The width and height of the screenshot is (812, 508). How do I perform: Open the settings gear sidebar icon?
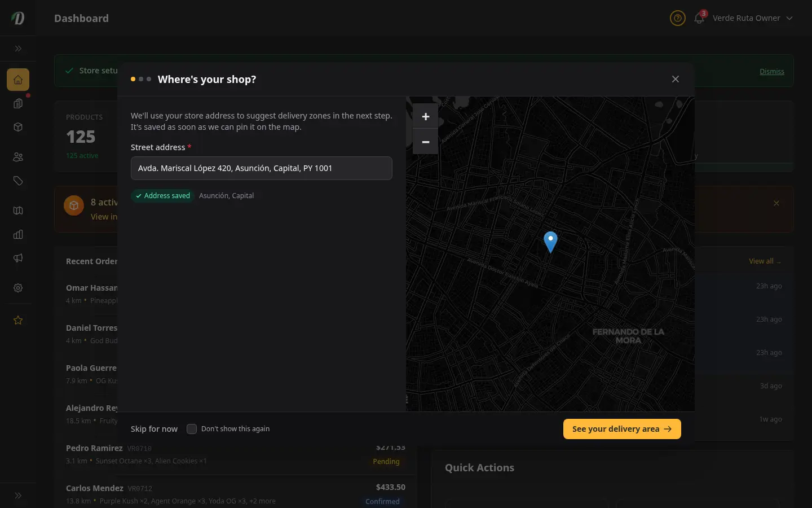(x=18, y=288)
